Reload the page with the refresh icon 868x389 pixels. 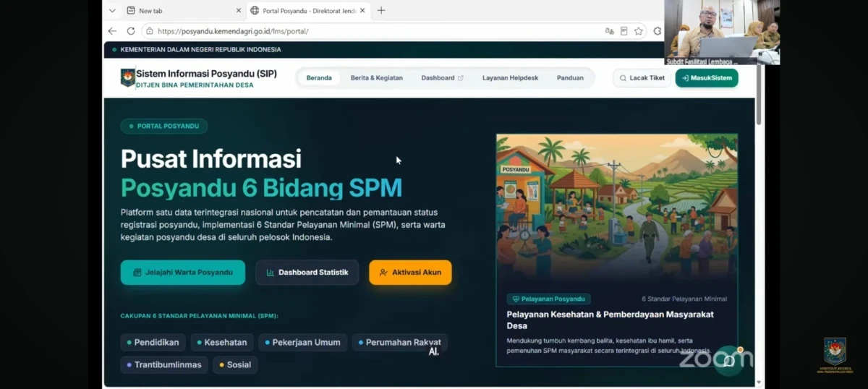[131, 31]
